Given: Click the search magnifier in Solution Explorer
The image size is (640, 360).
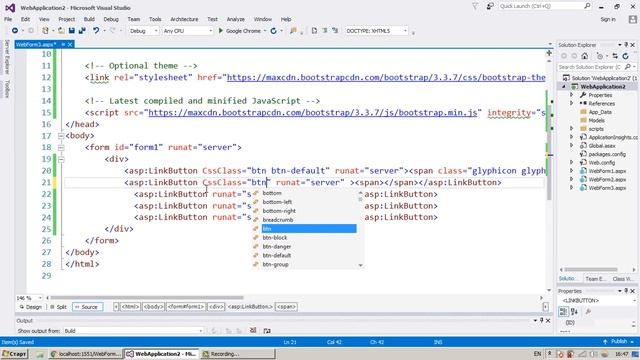Looking at the screenshot, I should pos(628,67).
